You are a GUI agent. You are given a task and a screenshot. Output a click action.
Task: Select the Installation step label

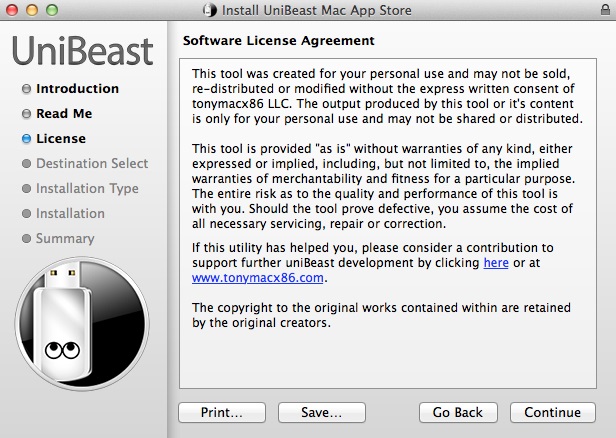[70, 213]
